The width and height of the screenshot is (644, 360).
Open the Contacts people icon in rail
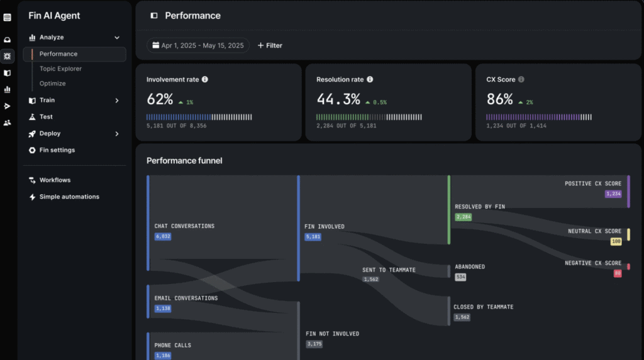(7, 123)
